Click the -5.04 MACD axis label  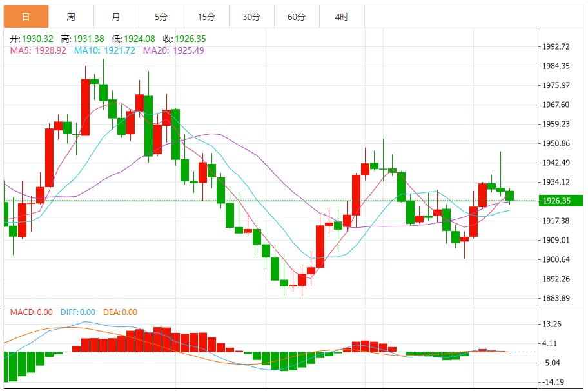tap(551, 363)
